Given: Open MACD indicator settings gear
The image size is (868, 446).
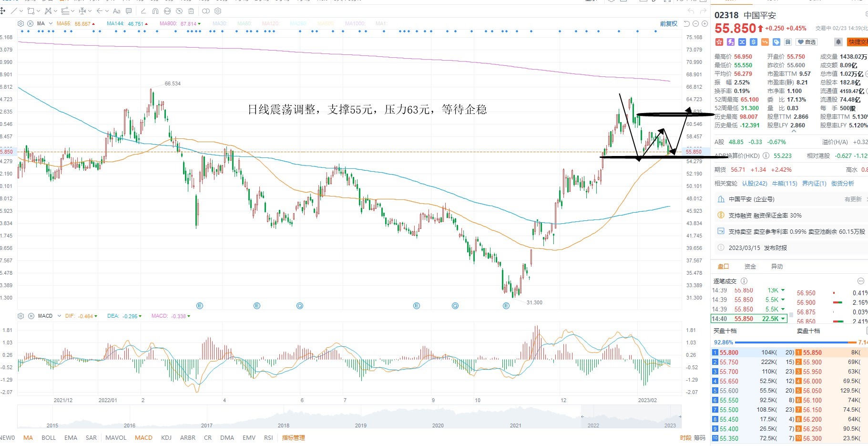Looking at the screenshot, I should point(20,316).
